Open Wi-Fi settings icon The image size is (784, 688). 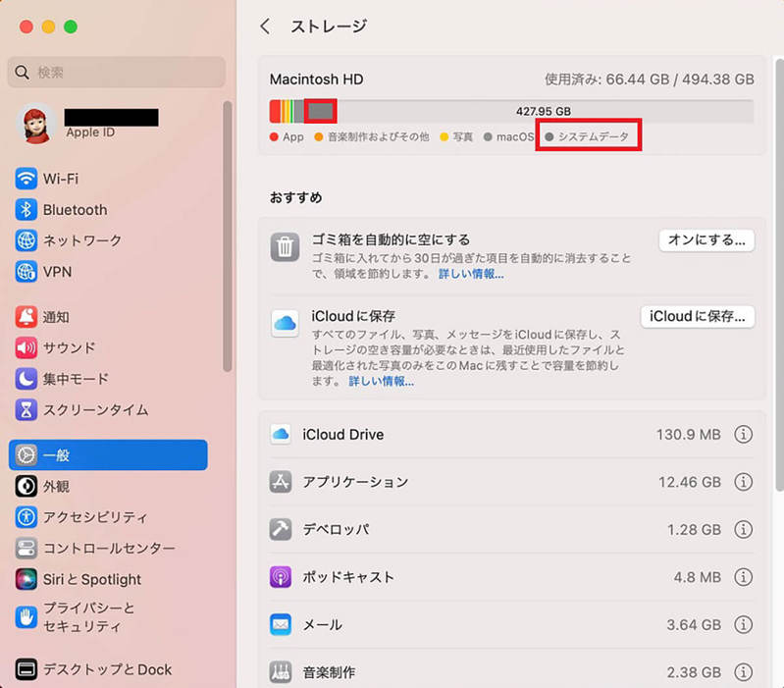(26, 179)
